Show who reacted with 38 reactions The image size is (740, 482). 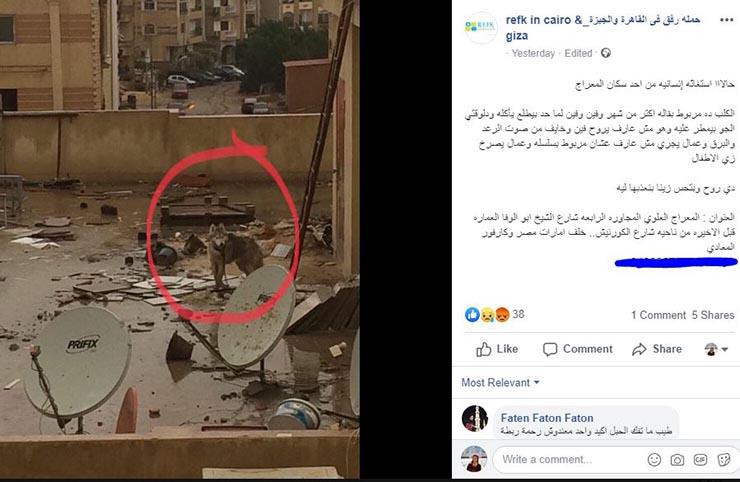tap(518, 314)
